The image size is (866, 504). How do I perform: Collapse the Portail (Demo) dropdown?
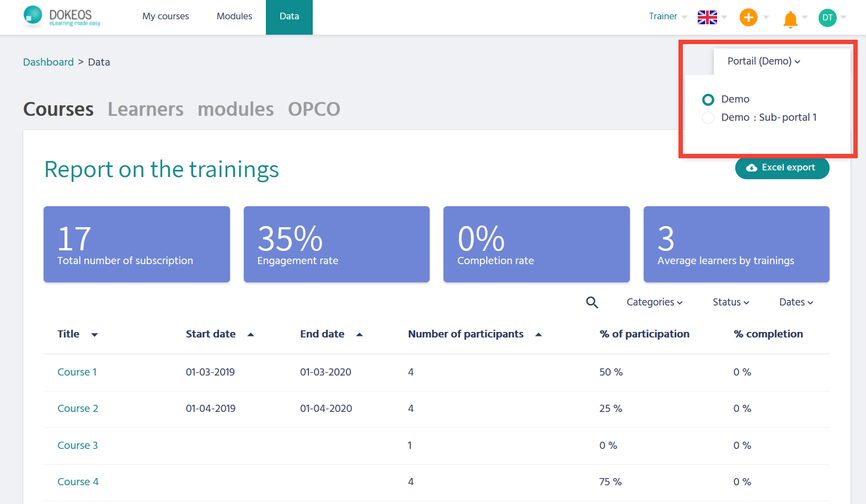click(763, 61)
